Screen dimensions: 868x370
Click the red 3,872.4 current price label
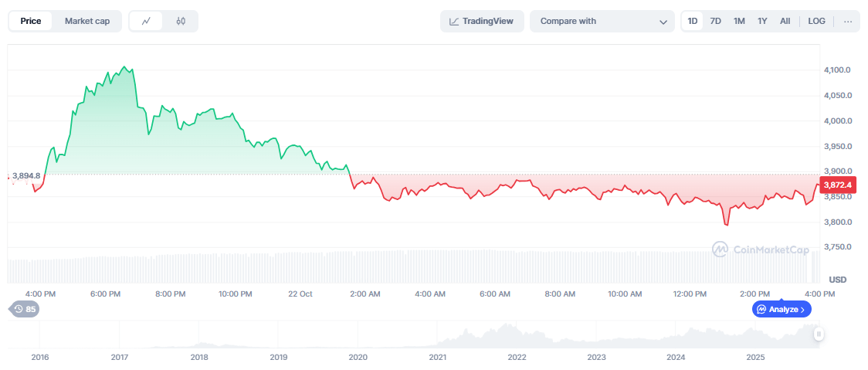click(x=838, y=185)
